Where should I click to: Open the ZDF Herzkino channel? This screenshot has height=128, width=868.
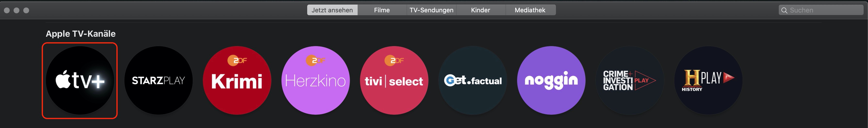(315, 81)
